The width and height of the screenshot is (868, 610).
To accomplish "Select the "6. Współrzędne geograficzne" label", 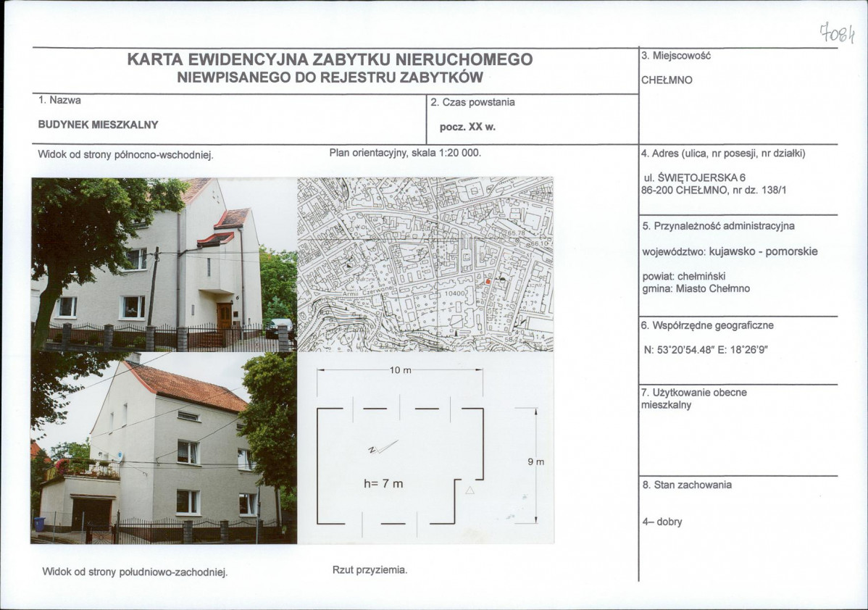I will [707, 325].
